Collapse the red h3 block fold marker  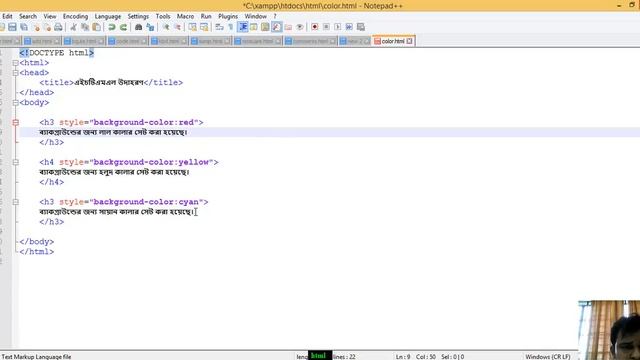[x=16, y=122]
